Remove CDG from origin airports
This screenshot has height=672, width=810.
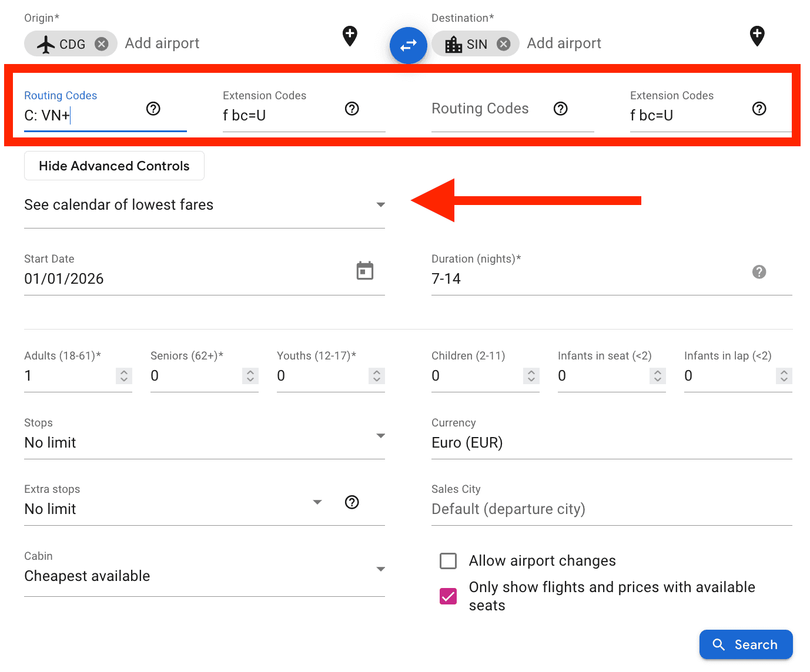(102, 44)
